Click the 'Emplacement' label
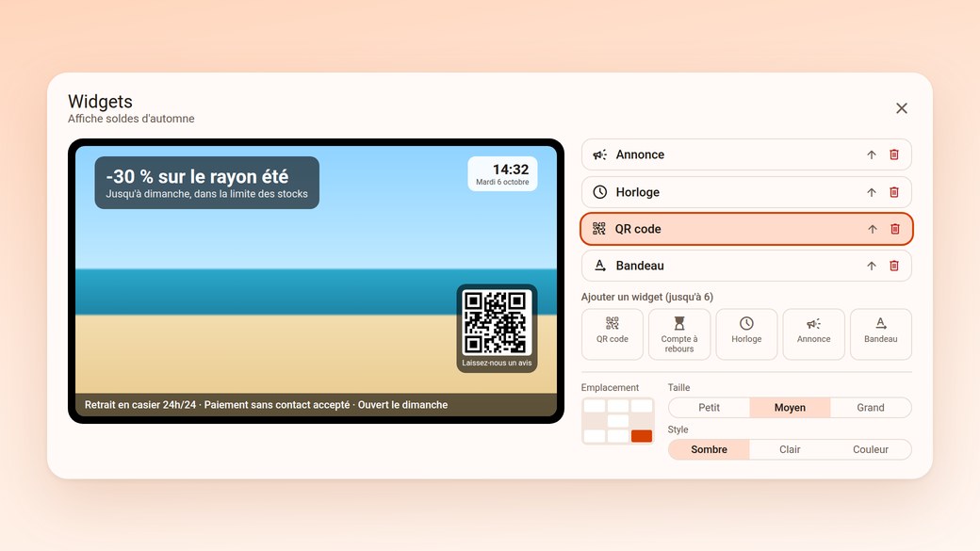Image resolution: width=980 pixels, height=551 pixels. pos(610,388)
